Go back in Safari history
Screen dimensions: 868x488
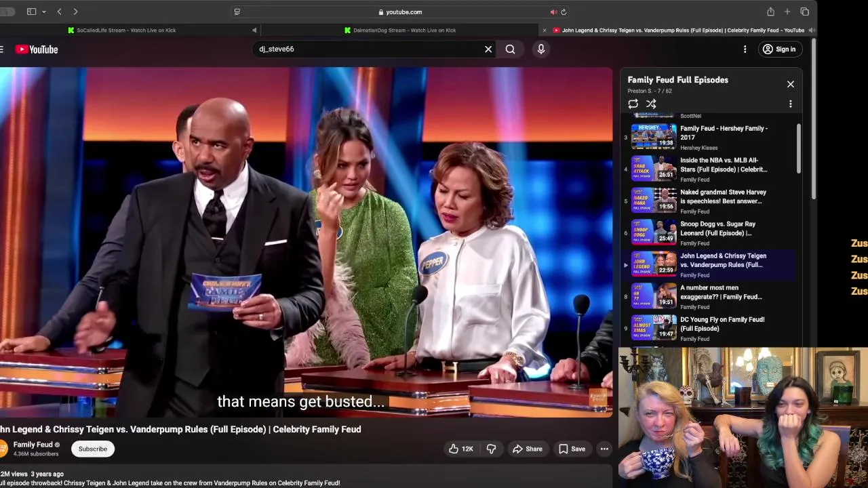60,12
